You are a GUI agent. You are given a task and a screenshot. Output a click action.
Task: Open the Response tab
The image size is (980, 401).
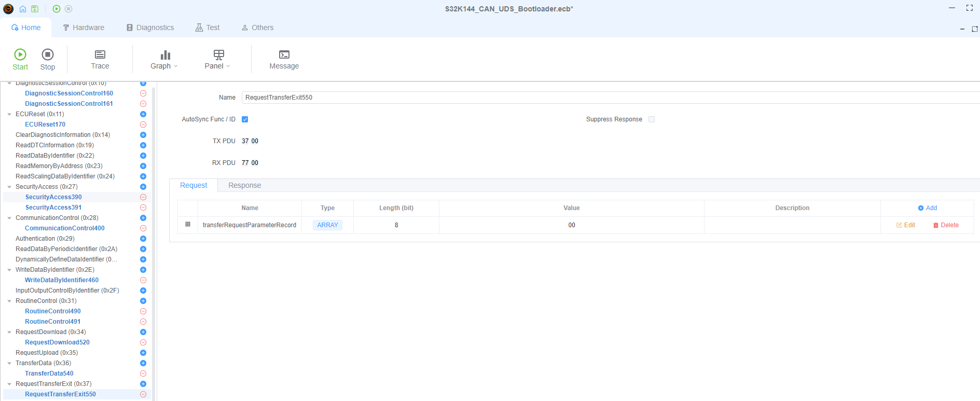coord(245,185)
